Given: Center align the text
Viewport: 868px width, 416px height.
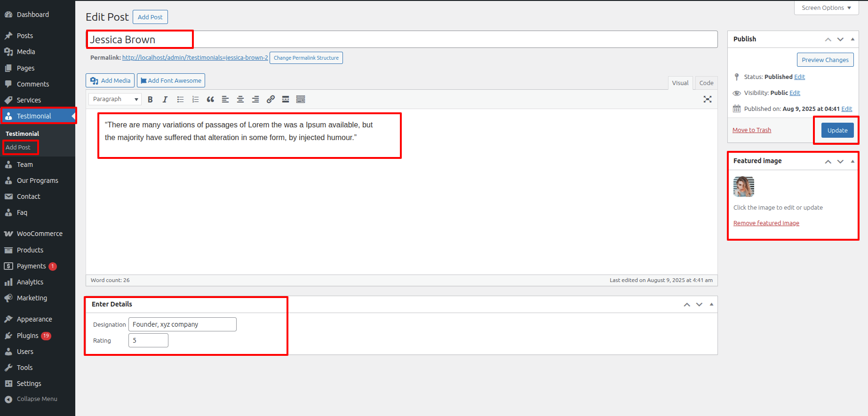Looking at the screenshot, I should 240,99.
